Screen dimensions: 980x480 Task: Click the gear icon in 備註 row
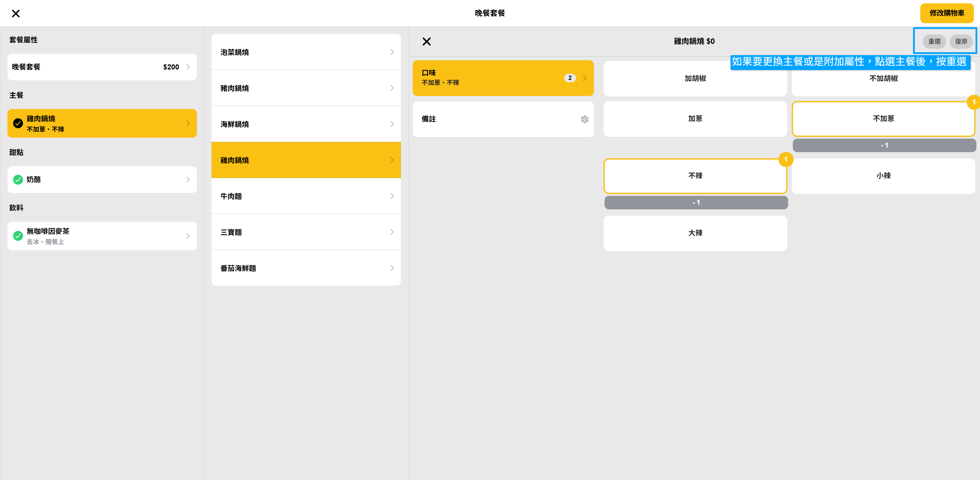point(584,119)
